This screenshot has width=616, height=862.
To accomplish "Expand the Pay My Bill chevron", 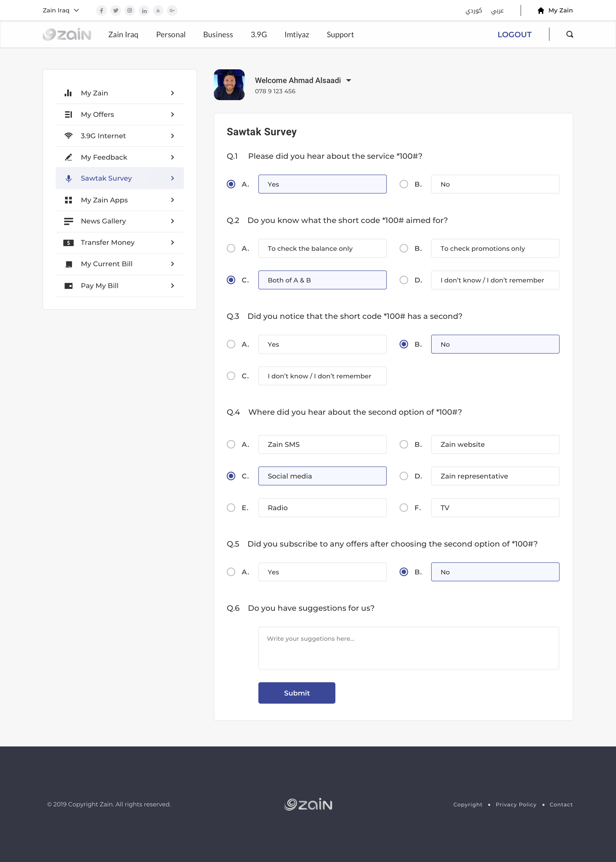I will click(x=173, y=286).
